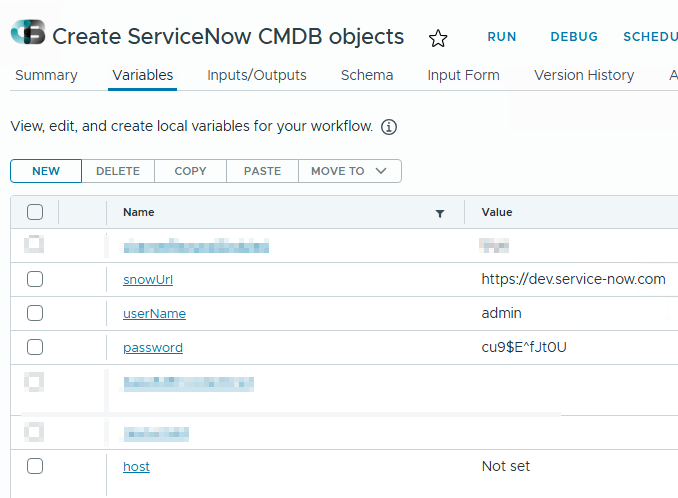Select the admin value cell
The width and height of the screenshot is (678, 498).
pyautogui.click(x=502, y=313)
